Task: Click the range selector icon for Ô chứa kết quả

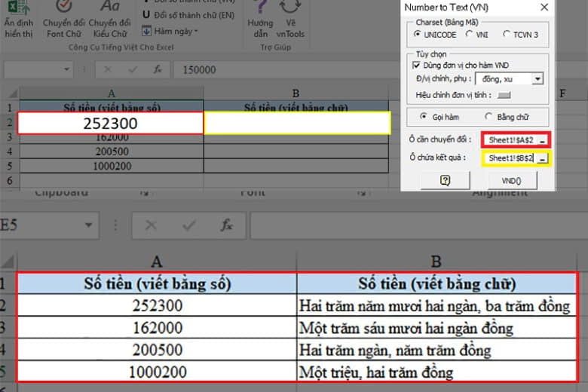Action: (542, 159)
